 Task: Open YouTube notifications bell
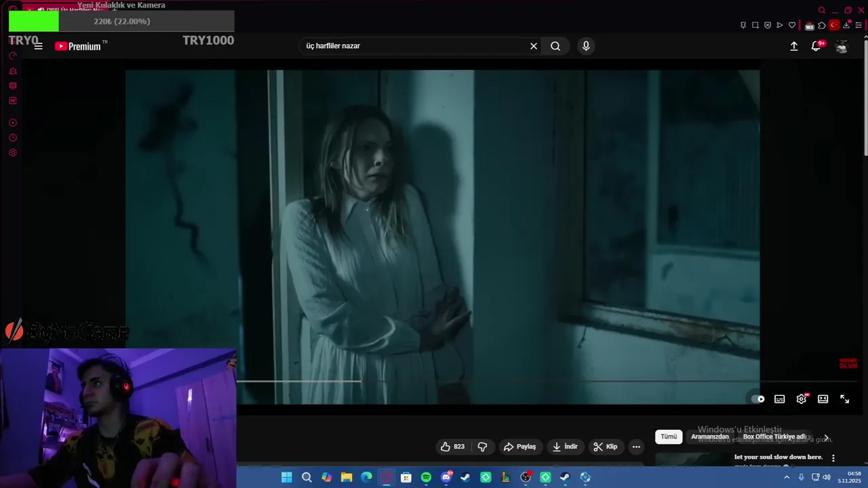click(816, 46)
